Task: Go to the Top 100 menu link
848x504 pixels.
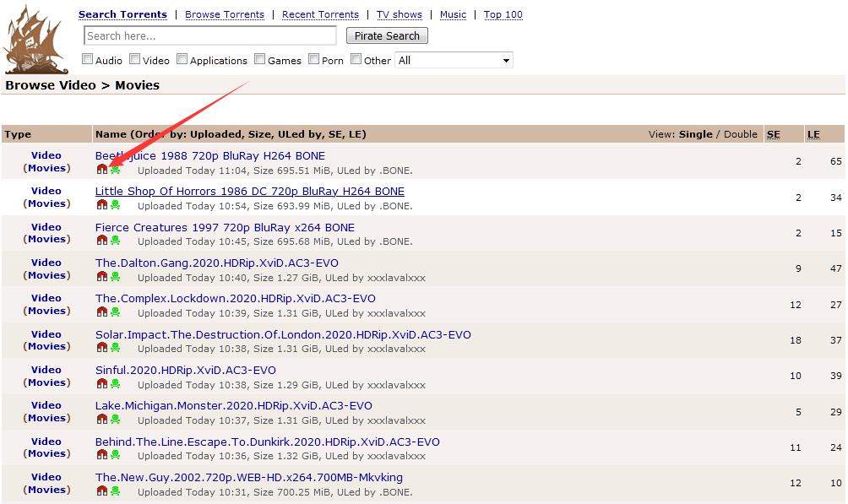Action: point(503,14)
